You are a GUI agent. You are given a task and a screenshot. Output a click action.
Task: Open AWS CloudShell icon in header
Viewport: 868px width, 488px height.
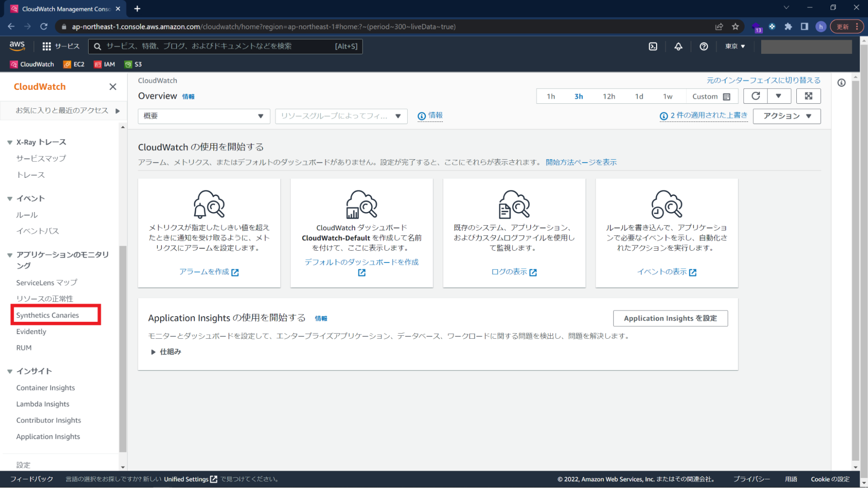coord(653,46)
